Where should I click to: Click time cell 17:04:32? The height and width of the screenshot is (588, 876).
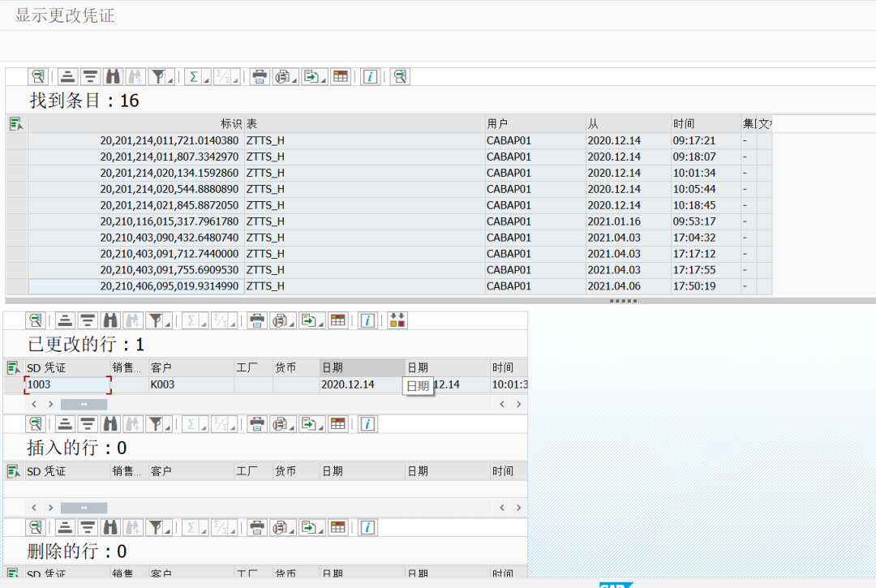click(706, 238)
